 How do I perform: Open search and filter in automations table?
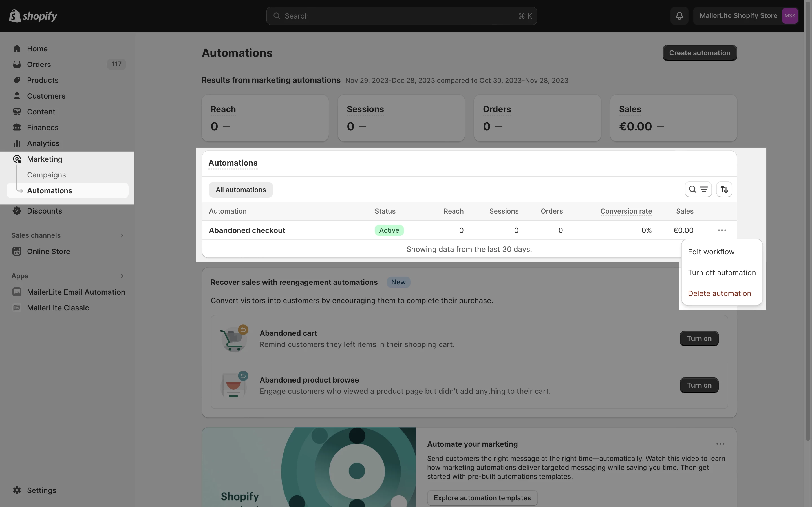tap(698, 190)
